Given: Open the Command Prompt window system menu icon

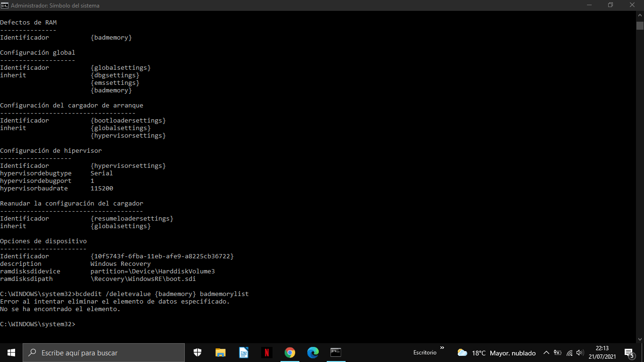Looking at the screenshot, I should point(5,5).
